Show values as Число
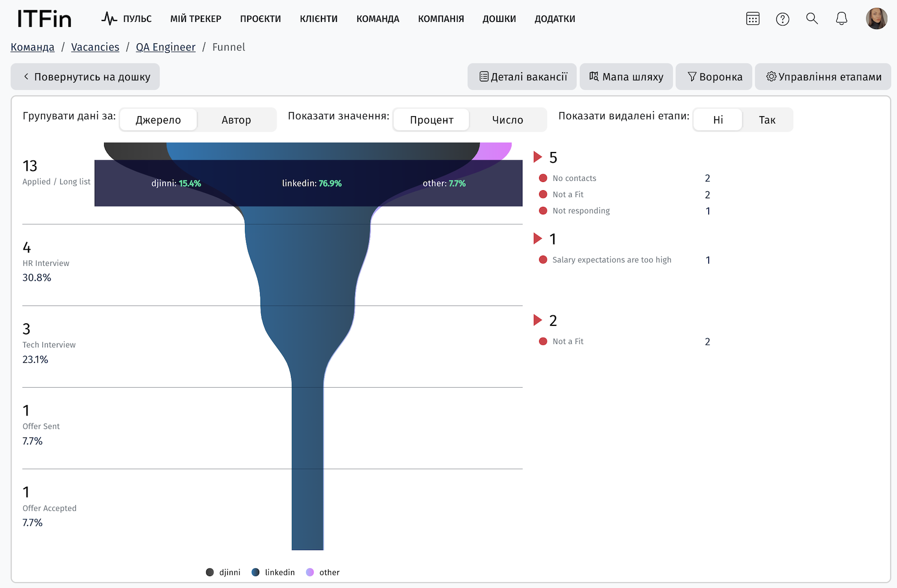 (x=507, y=120)
